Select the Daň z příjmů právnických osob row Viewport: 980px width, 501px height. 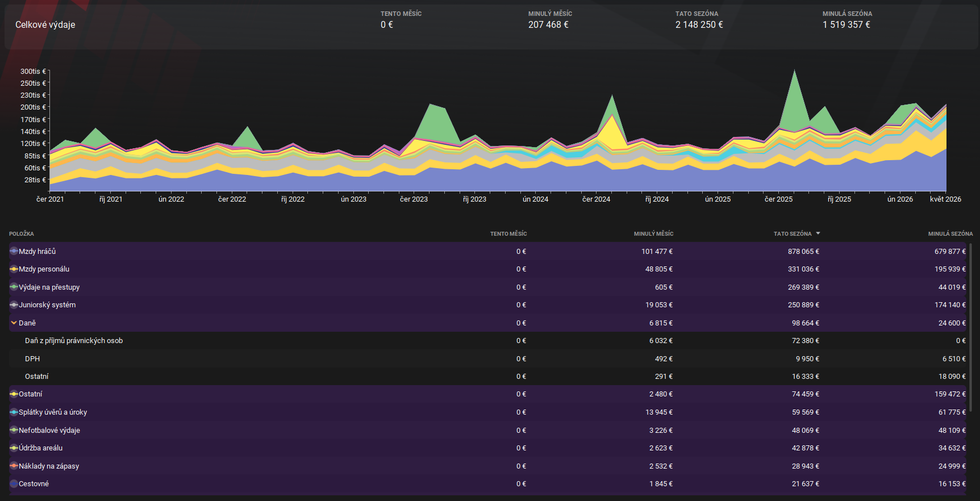pos(487,341)
